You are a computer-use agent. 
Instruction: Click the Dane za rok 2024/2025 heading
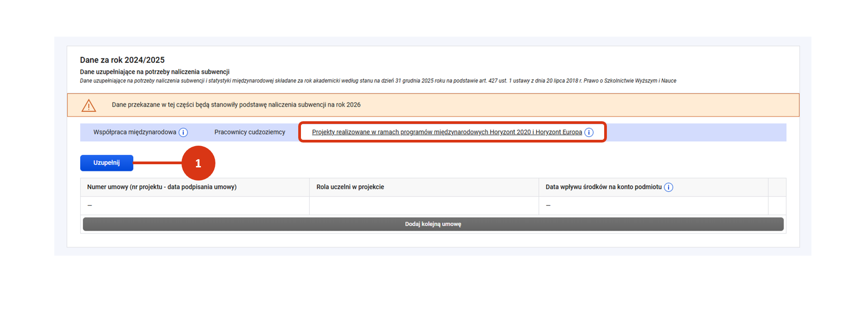tap(122, 60)
